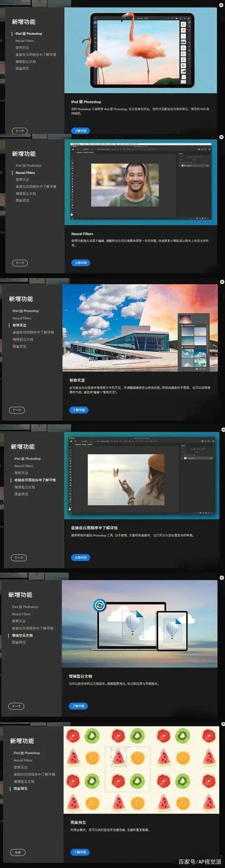
Task: Click the blue circular sync icon above the laptop
Action: tap(100, 605)
